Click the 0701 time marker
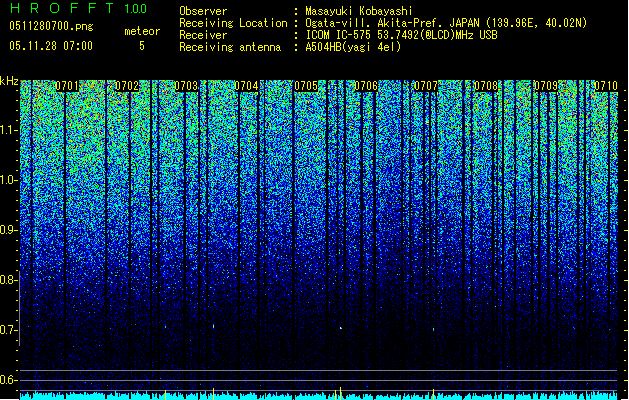This screenshot has height=400, width=629. tap(67, 86)
